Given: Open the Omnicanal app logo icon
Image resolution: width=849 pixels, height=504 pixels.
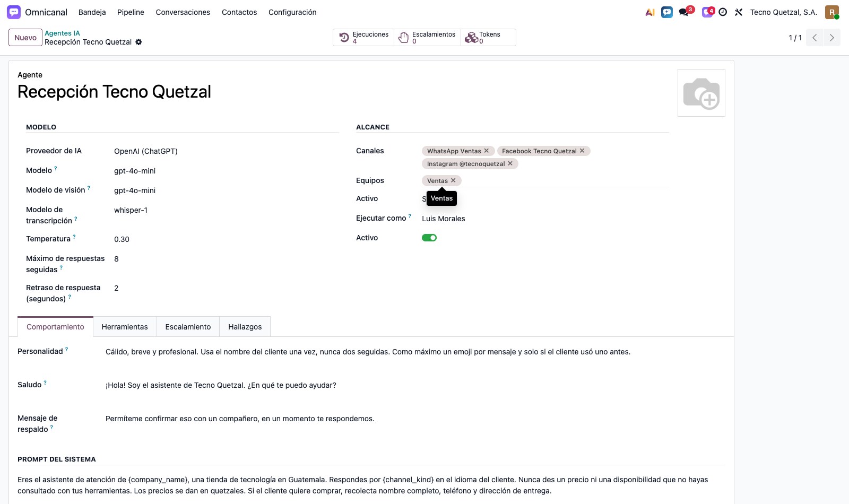Looking at the screenshot, I should (x=14, y=12).
